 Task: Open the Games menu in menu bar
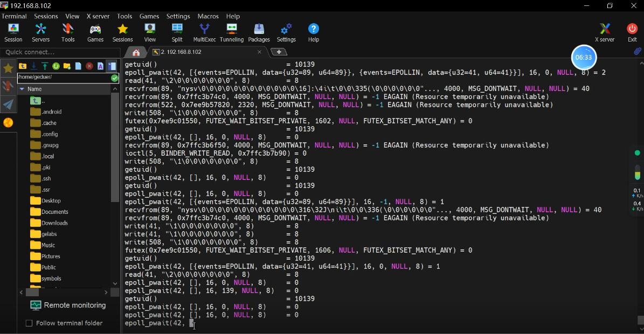(x=149, y=16)
